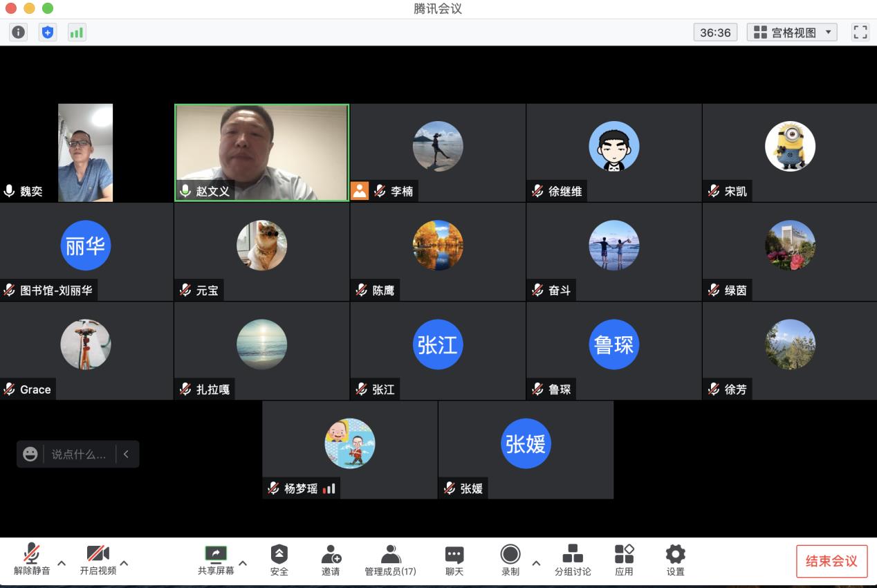Viewport: 877px width, 588px height.
Task: Click 结束会议 to end meeting
Action: (831, 561)
